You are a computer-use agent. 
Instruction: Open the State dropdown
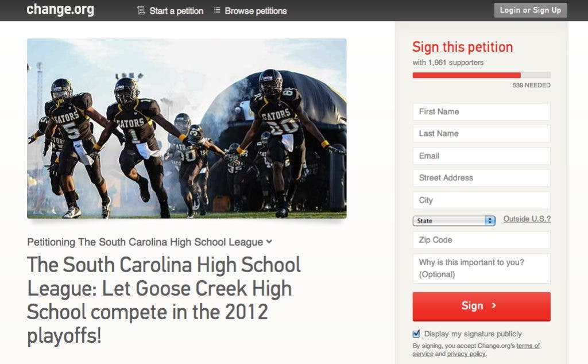[454, 221]
